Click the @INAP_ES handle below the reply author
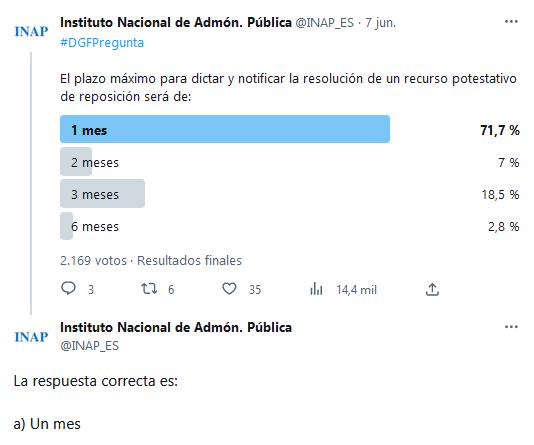This screenshot has height=445, width=534. 89,346
